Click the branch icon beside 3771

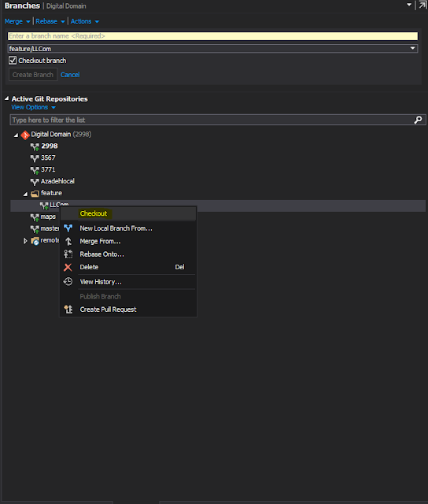(x=35, y=170)
